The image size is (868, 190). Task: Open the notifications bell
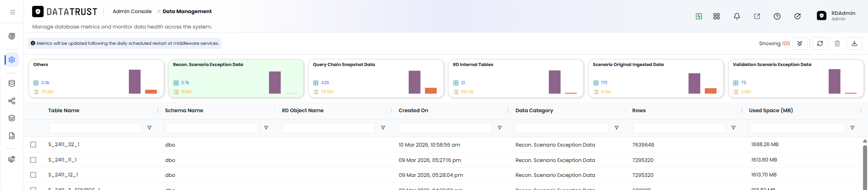737,16
